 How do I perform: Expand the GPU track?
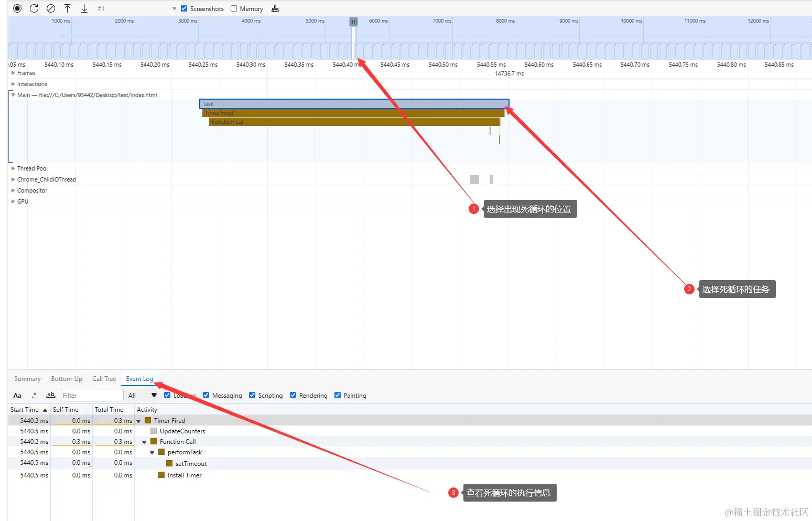click(x=13, y=201)
